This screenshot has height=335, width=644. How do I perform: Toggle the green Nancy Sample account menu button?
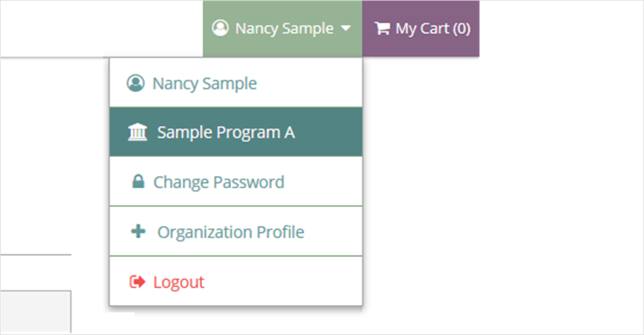coord(282,28)
